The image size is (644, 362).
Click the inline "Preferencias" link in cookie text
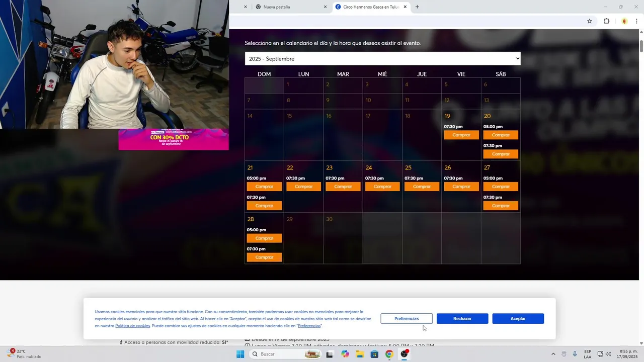pos(309,326)
